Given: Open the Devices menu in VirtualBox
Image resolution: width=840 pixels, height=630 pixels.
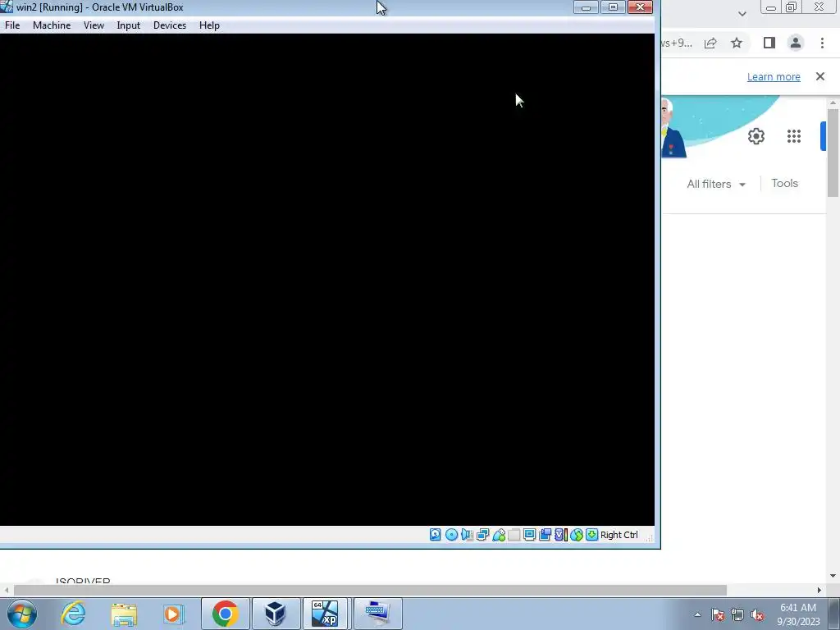Looking at the screenshot, I should (x=170, y=25).
